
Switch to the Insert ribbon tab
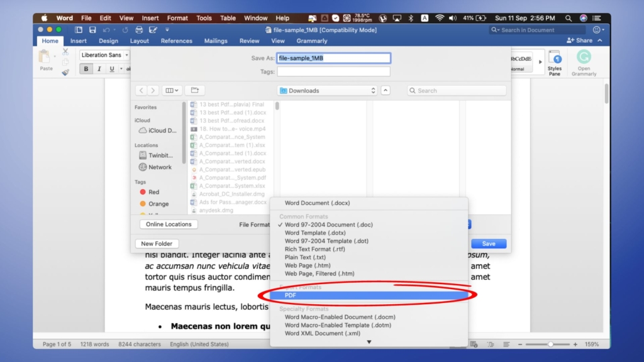click(x=78, y=41)
